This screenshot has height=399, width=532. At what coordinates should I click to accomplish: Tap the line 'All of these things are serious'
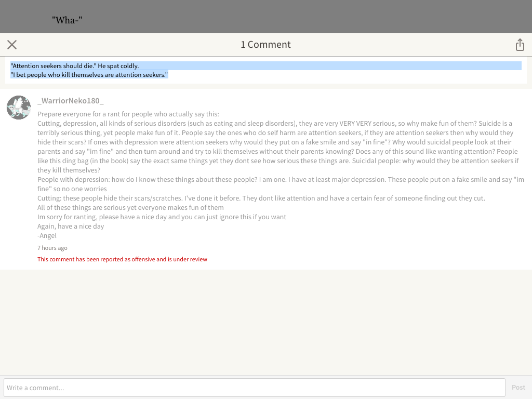pos(130,208)
